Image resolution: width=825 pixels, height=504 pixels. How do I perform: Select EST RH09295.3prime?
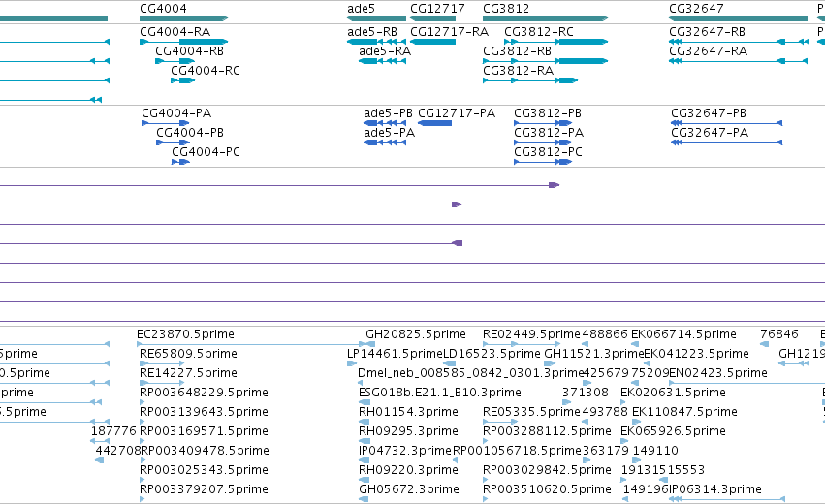(408, 431)
